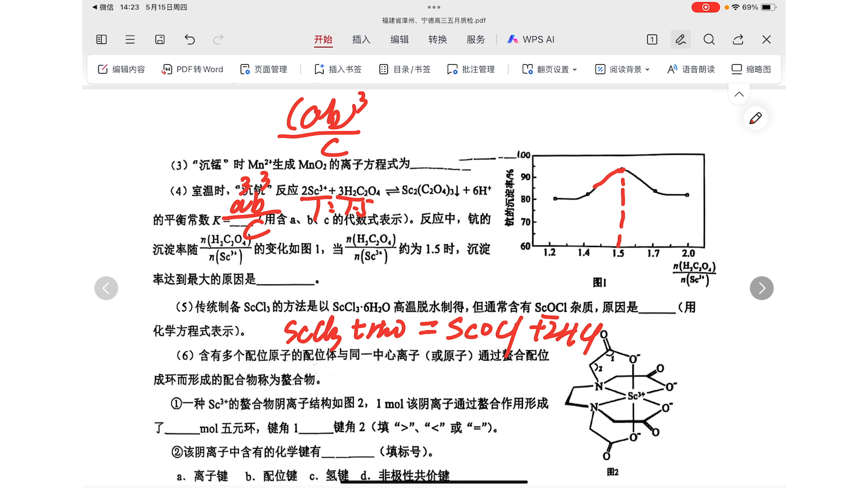Redo the last undone action
Screen dimensions: 868x488
218,40
